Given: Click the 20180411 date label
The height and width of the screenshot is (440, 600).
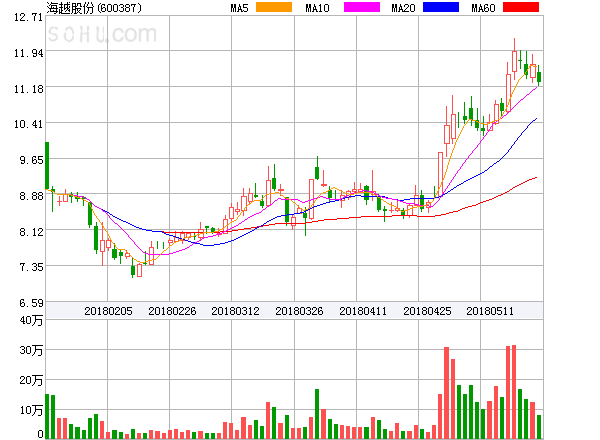Looking at the screenshot, I should 363,311.
